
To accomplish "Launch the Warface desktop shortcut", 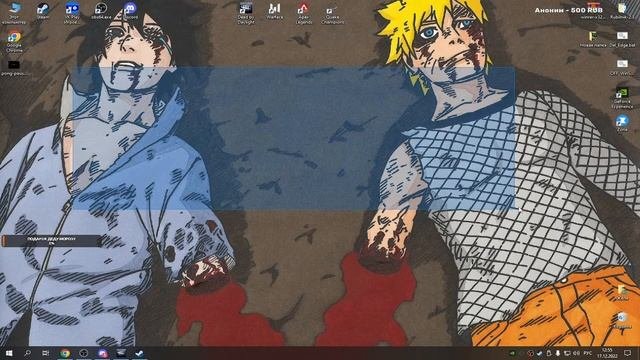I will [274, 11].
